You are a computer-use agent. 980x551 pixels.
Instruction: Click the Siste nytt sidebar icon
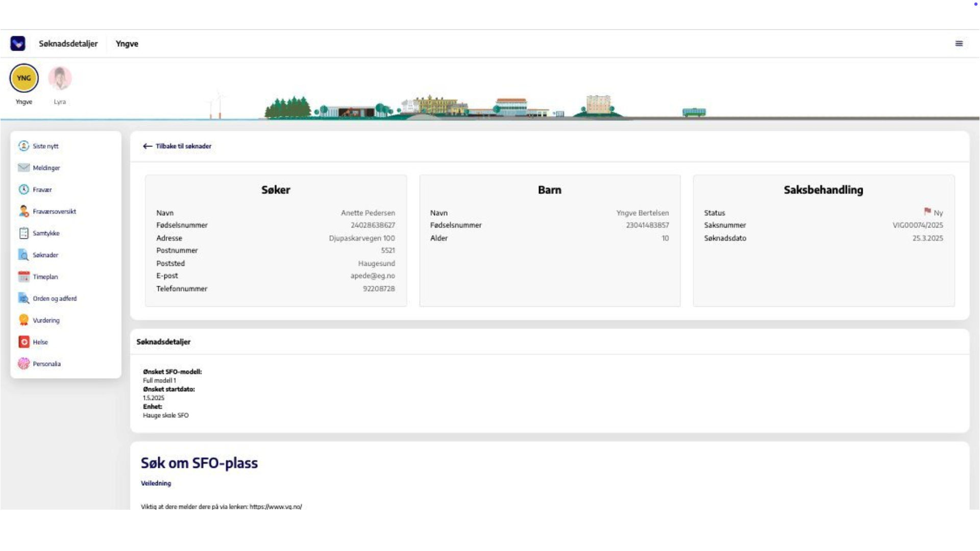(23, 146)
